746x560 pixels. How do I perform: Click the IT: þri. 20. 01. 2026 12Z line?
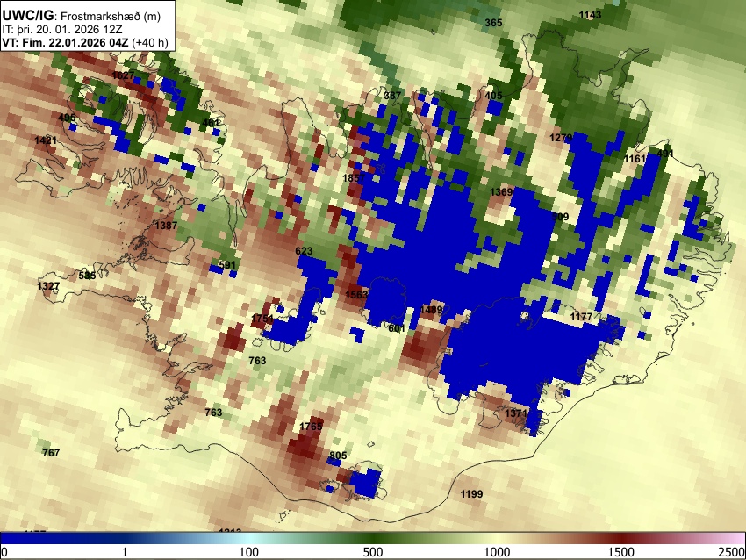pyautogui.click(x=62, y=30)
